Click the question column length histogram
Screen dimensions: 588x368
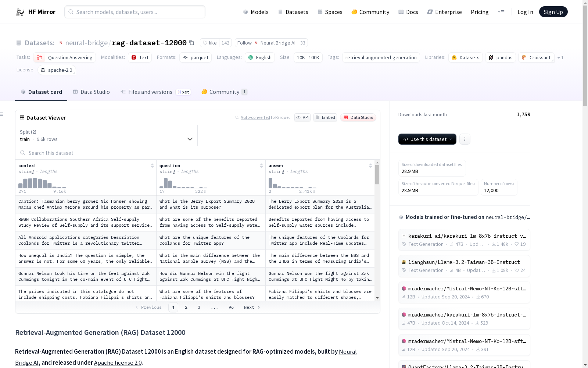tap(183, 183)
